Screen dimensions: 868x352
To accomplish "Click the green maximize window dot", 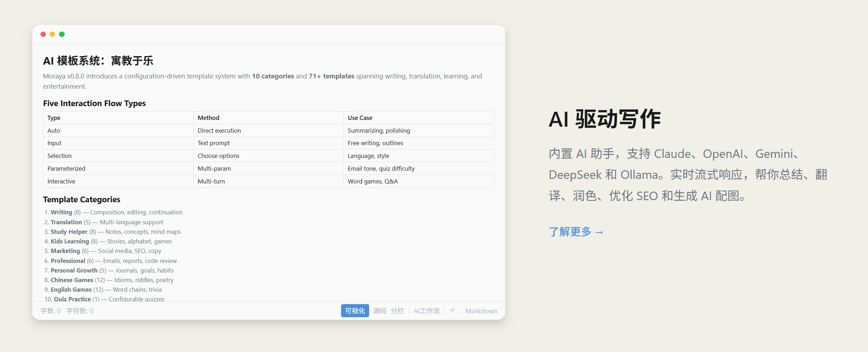I will point(62,34).
